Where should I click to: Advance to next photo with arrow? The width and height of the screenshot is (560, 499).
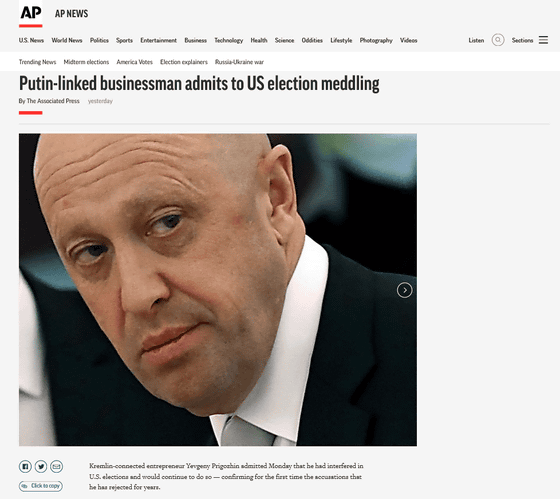pos(405,290)
